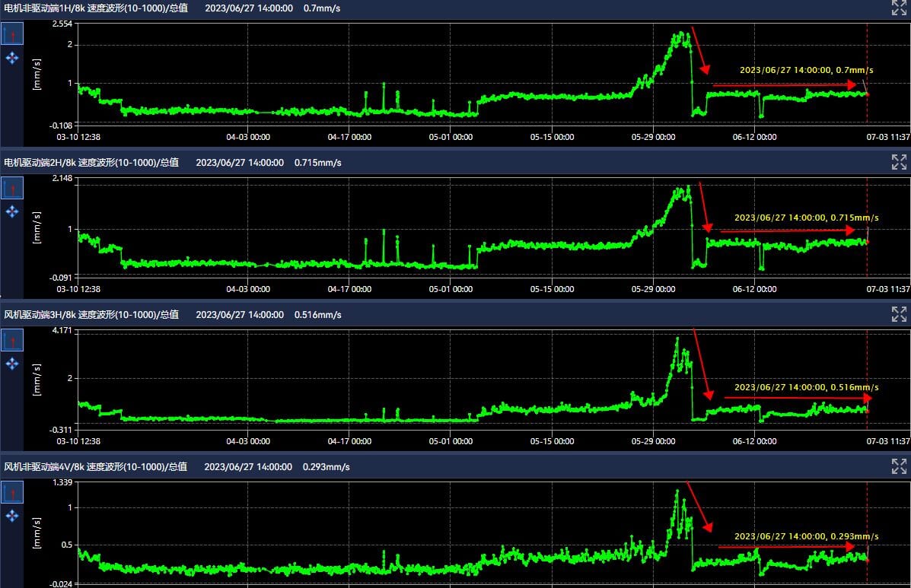Toggle the cursor marker tool in 风机驱动端3H chart
The width and height of the screenshot is (911, 588).
(x=12, y=341)
